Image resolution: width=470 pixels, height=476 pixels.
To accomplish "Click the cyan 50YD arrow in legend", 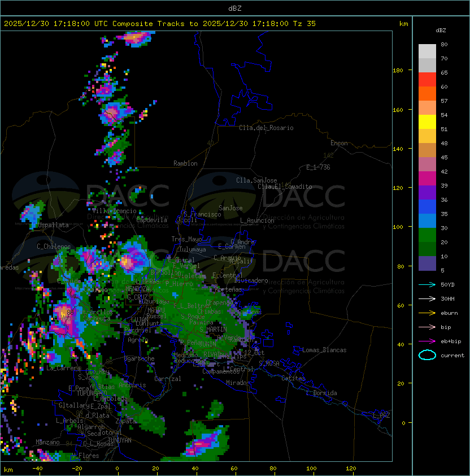I will 427,284.
